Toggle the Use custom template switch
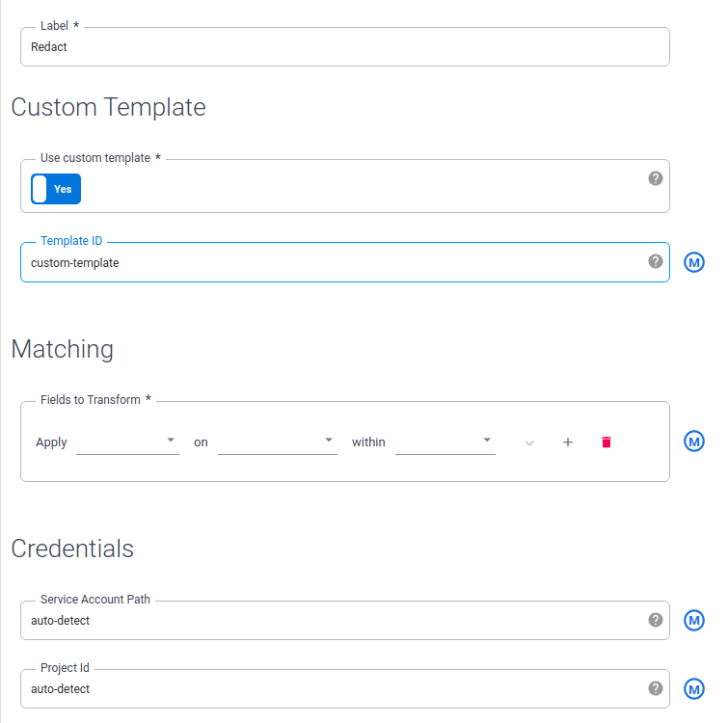728x723 pixels. click(56, 189)
